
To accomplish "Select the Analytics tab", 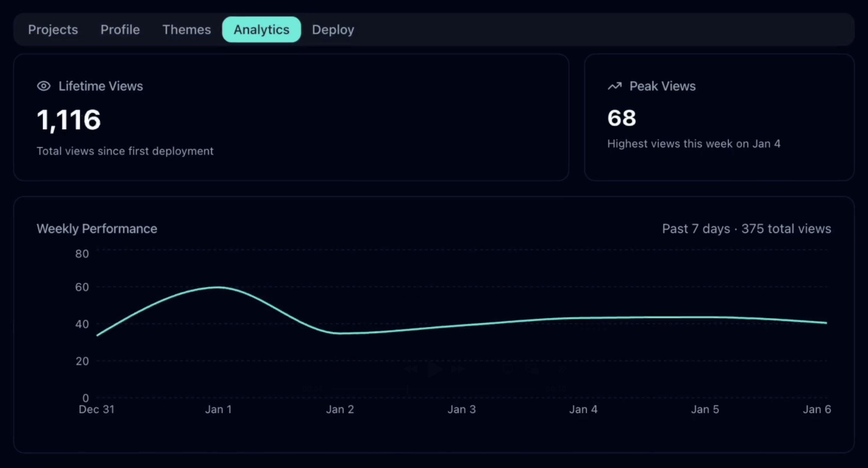I will [x=261, y=30].
